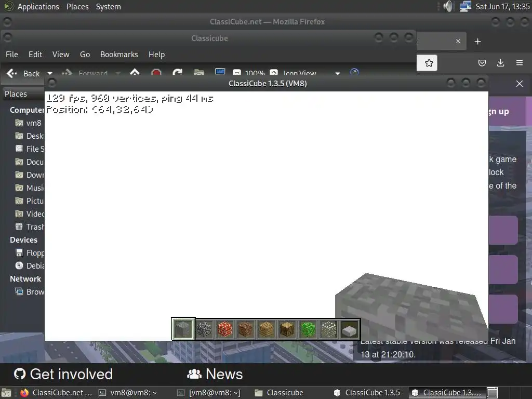Open Music folder in sidebar
The height and width of the screenshot is (399, 532).
click(x=30, y=188)
